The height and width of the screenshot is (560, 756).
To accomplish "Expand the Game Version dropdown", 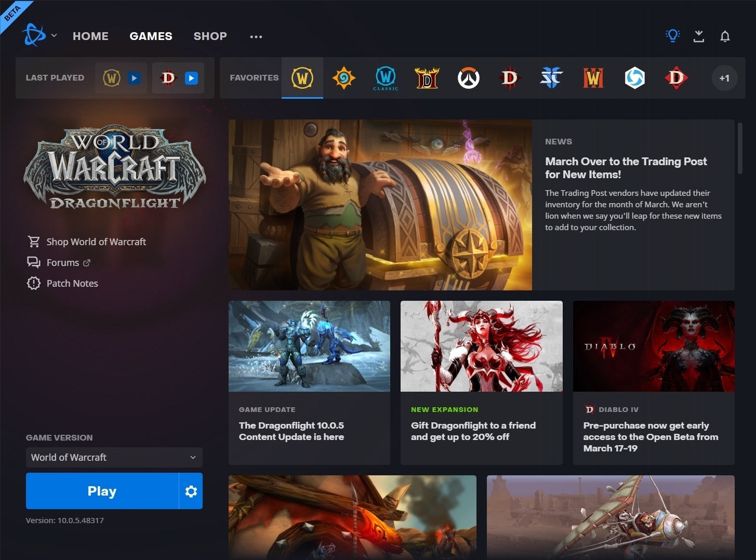I will pyautogui.click(x=114, y=457).
